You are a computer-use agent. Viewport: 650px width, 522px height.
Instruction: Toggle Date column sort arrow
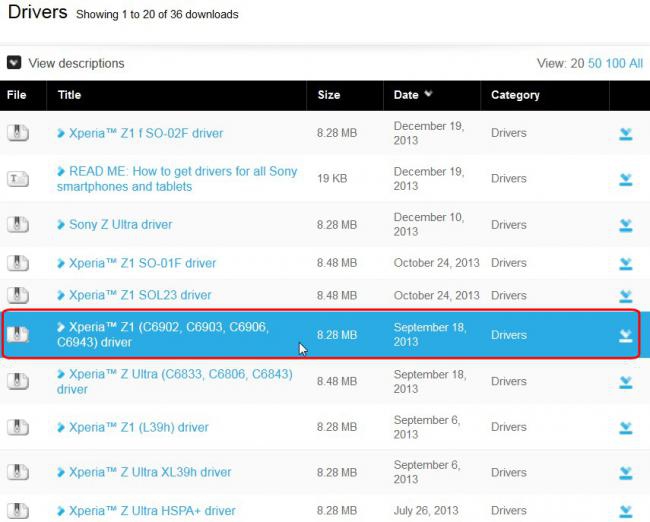[428, 94]
